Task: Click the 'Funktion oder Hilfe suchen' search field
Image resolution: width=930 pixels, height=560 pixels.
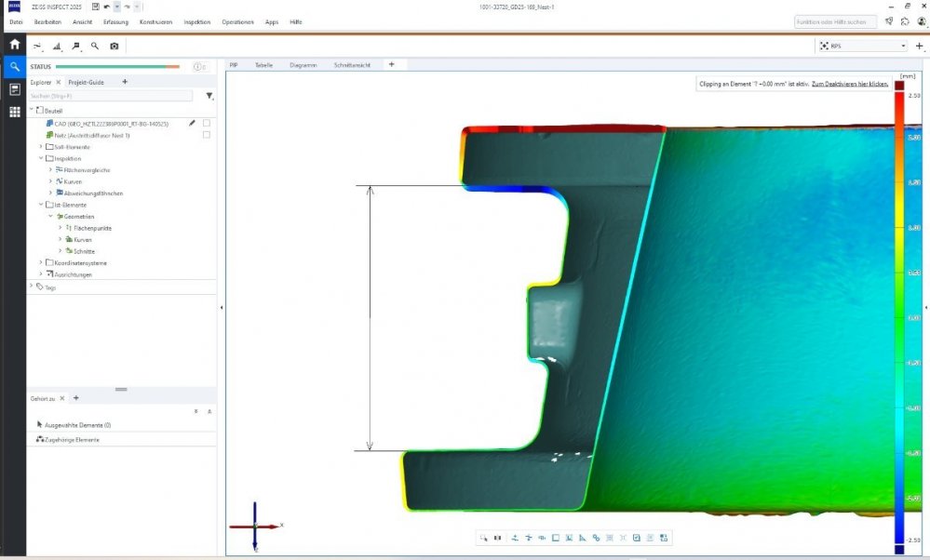Action: tap(835, 21)
